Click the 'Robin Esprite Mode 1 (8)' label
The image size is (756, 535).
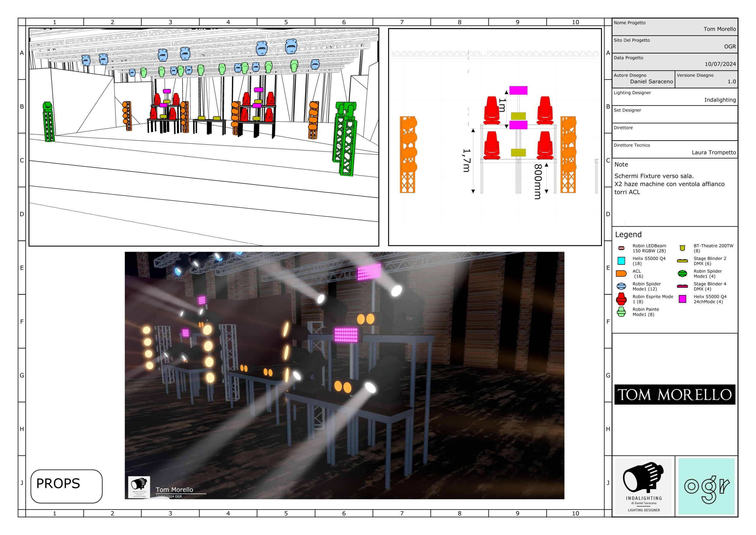[x=653, y=299]
